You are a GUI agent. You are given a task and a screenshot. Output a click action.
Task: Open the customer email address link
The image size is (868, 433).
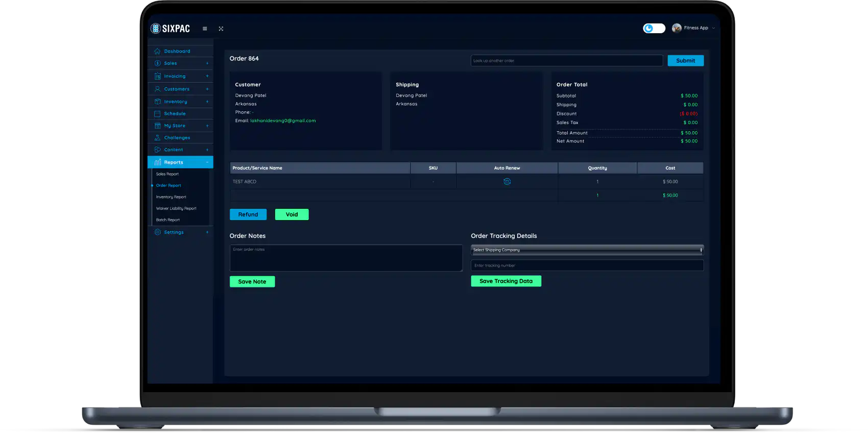pos(283,121)
